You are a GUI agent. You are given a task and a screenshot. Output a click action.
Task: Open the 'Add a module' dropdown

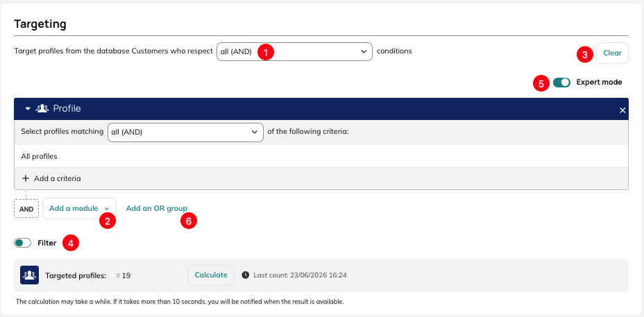[x=79, y=208]
